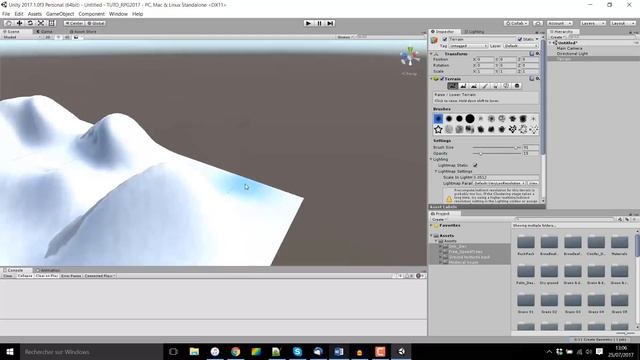The width and height of the screenshot is (640, 360).
Task: Open Skype from the taskbar
Action: pos(297,351)
